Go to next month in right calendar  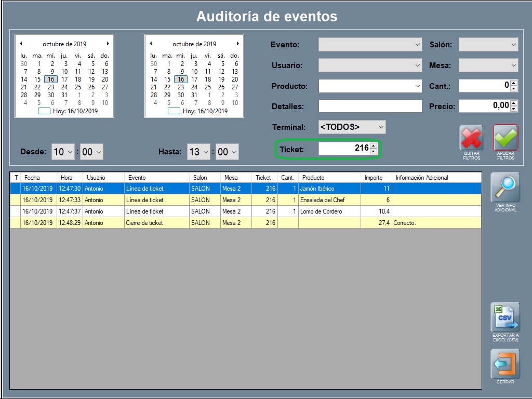click(238, 44)
